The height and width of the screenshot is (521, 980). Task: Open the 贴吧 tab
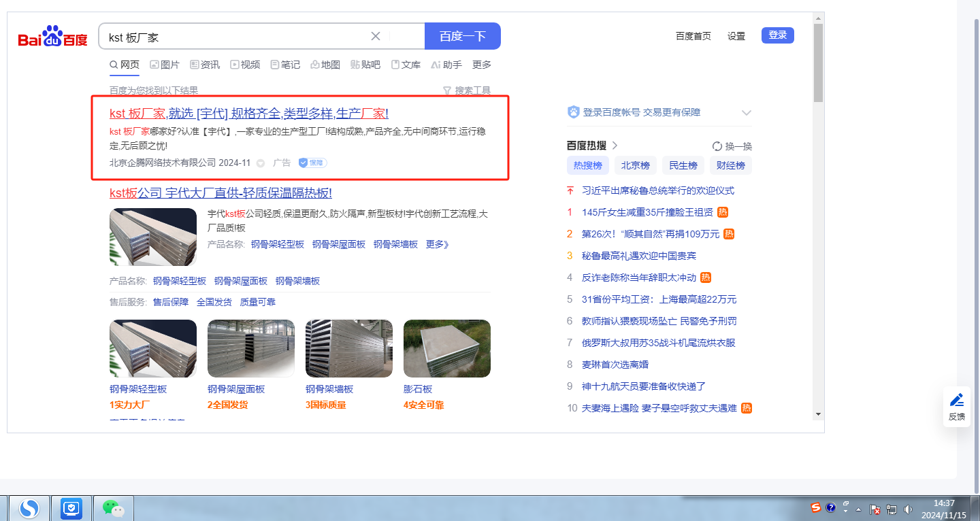(x=365, y=65)
